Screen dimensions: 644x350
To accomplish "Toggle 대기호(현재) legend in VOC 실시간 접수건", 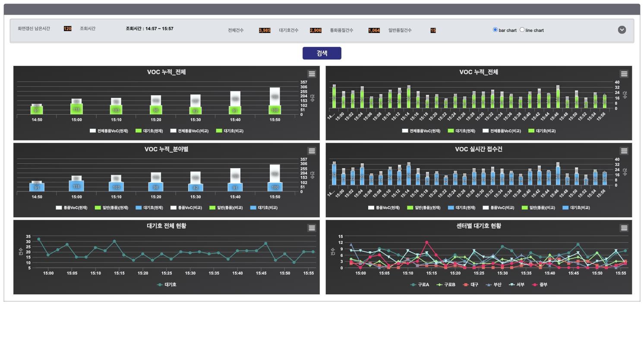I will point(462,208).
